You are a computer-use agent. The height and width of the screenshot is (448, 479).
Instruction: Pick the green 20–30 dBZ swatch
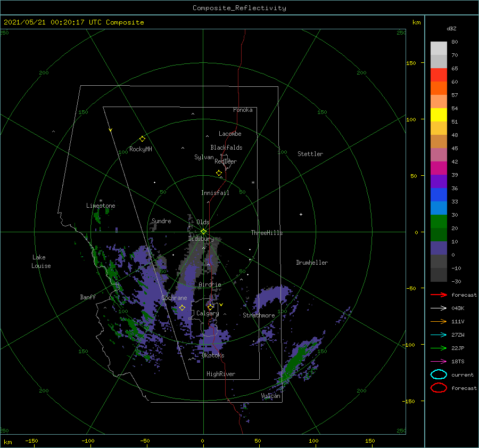tap(439, 222)
